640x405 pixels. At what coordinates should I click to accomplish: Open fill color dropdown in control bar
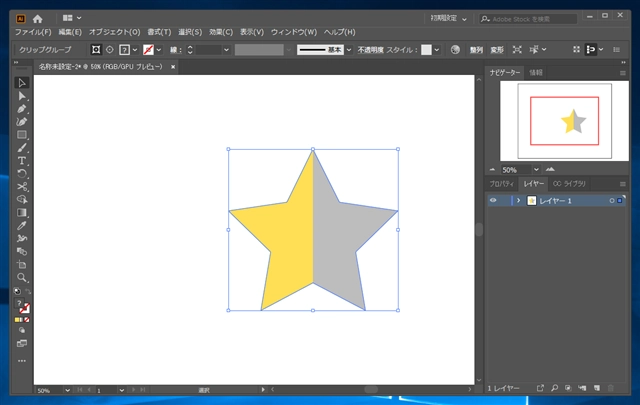click(x=135, y=50)
